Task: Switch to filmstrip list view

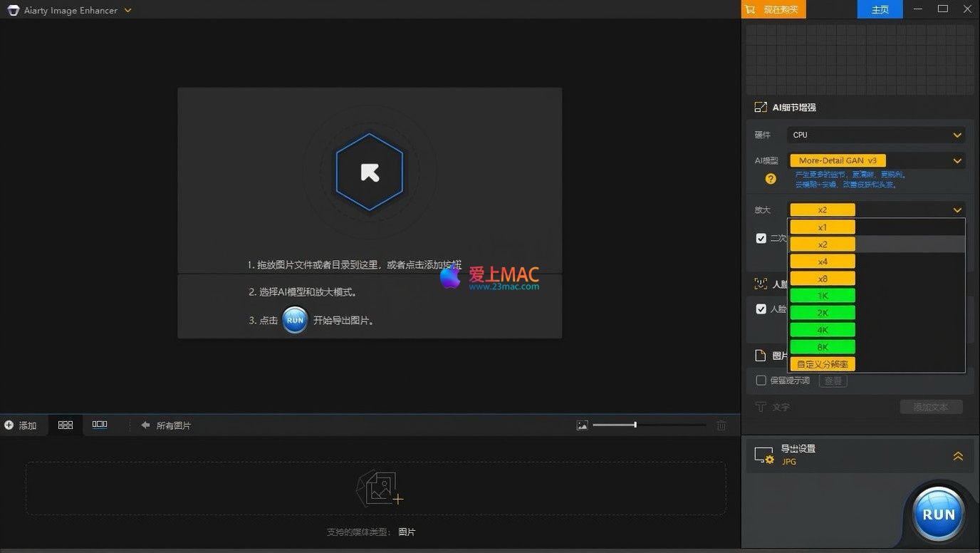Action: [x=100, y=425]
